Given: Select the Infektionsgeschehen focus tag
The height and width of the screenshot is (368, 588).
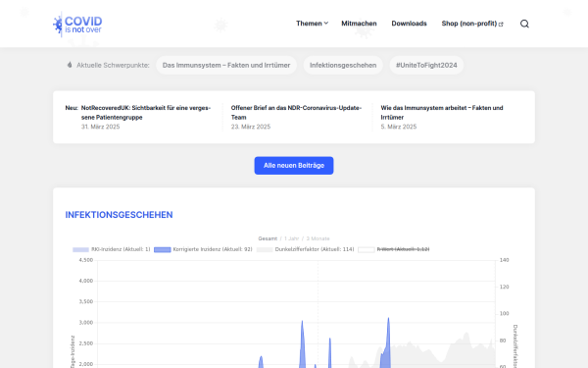Looking at the screenshot, I should [x=343, y=65].
